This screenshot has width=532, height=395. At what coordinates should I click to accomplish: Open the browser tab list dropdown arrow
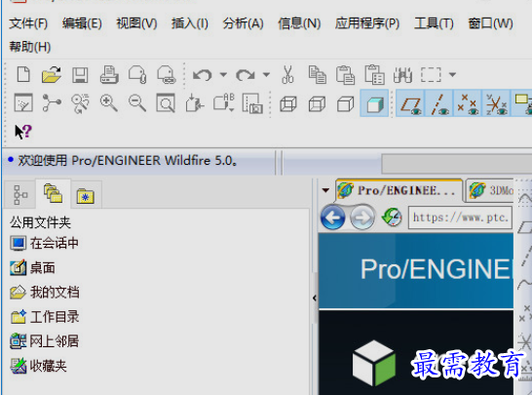[x=325, y=190]
